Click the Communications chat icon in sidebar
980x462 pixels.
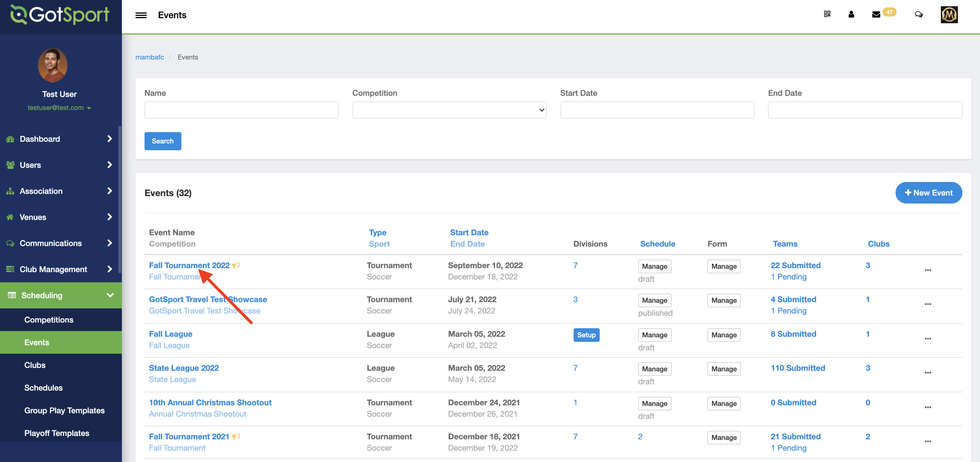tap(10, 243)
